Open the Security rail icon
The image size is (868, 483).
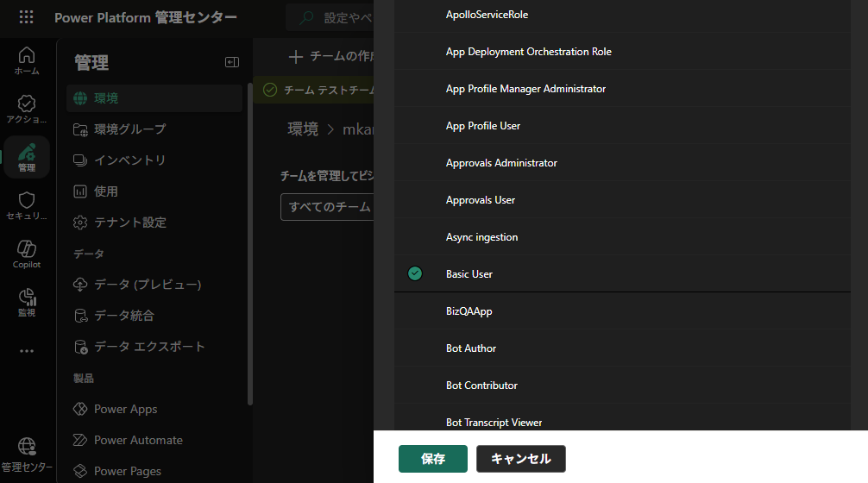pyautogui.click(x=27, y=205)
